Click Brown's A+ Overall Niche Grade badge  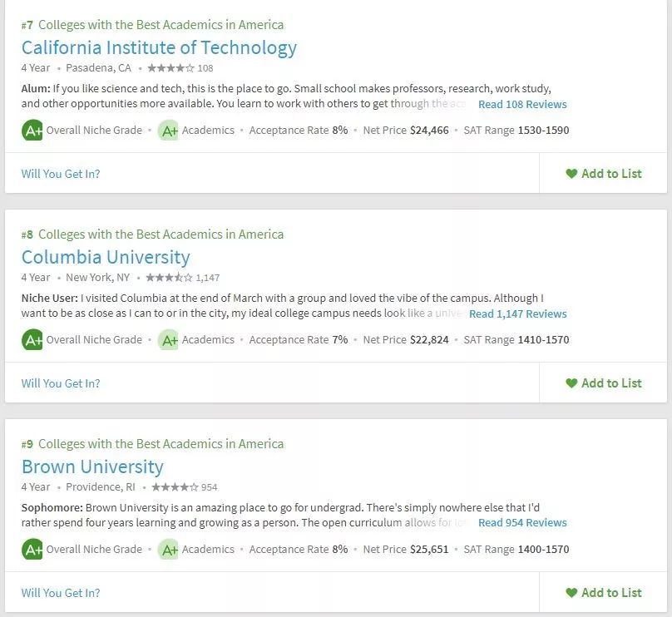32,550
